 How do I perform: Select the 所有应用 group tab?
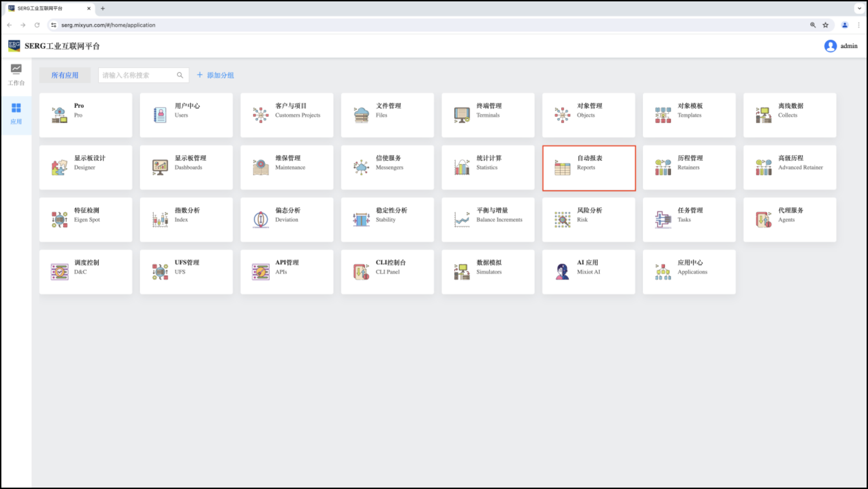(x=65, y=75)
